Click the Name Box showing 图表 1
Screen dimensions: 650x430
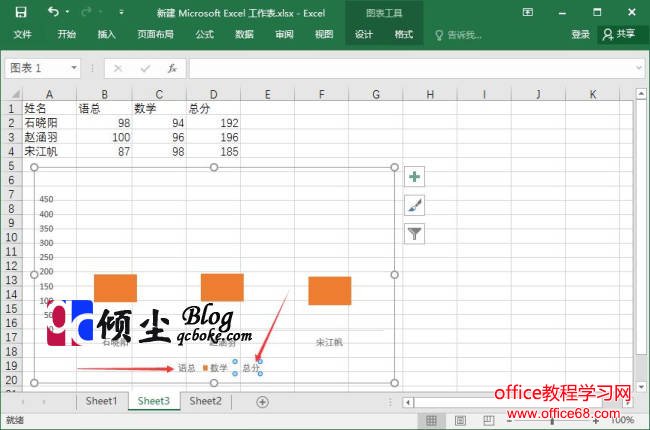[37, 68]
